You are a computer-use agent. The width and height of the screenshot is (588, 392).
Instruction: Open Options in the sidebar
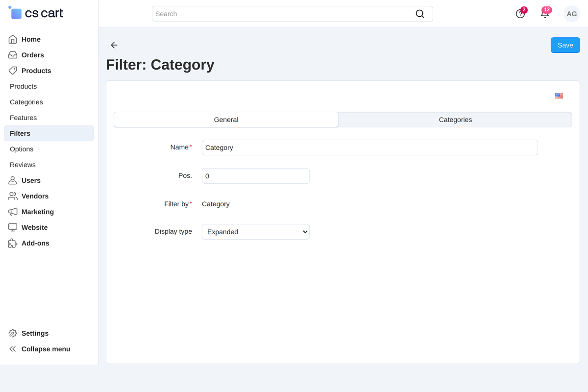(22, 149)
